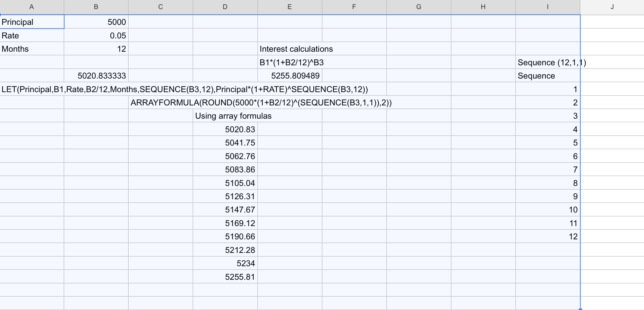
Task: Select column B header
Action: click(96, 7)
